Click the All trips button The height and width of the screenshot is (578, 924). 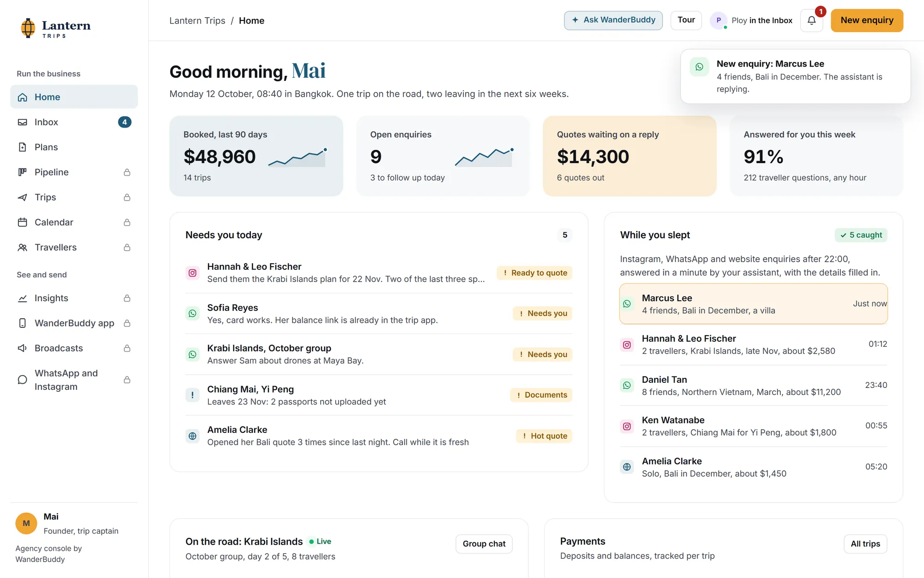point(865,544)
